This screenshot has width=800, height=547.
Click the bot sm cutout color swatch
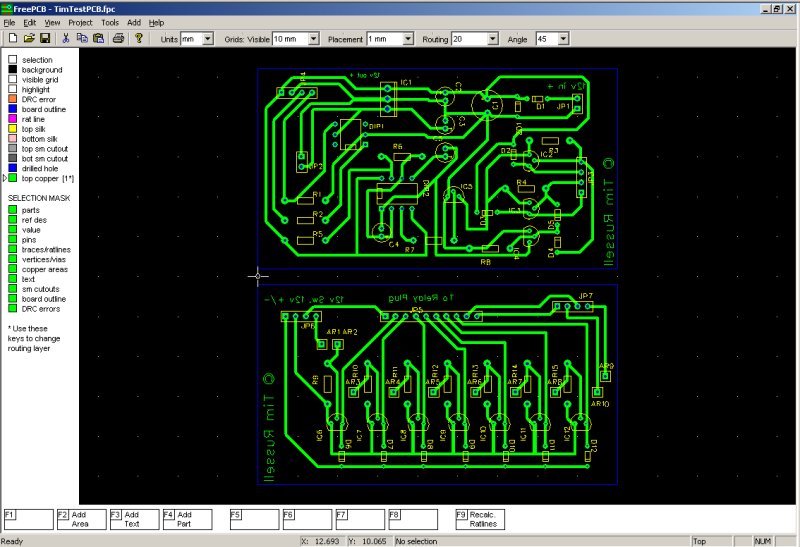tap(13, 158)
